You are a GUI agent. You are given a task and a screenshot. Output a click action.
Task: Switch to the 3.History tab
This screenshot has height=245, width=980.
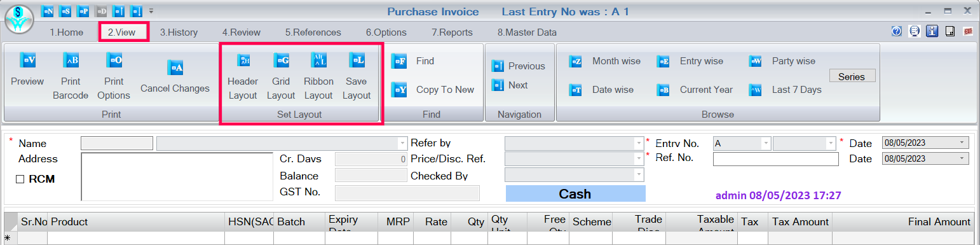click(179, 32)
